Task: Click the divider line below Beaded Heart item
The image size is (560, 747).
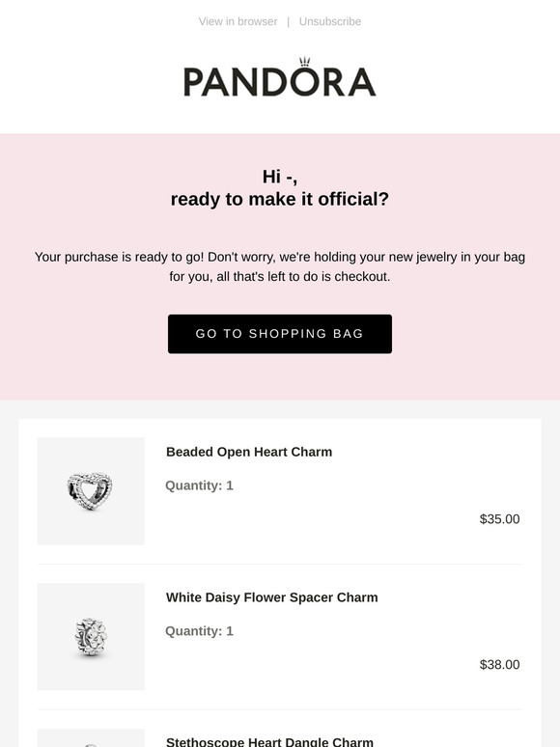Action: click(280, 564)
